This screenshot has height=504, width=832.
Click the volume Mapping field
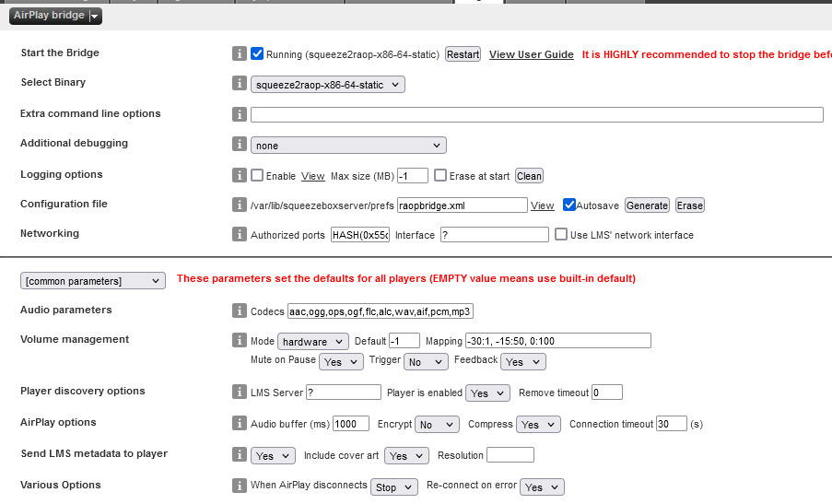[558, 341]
